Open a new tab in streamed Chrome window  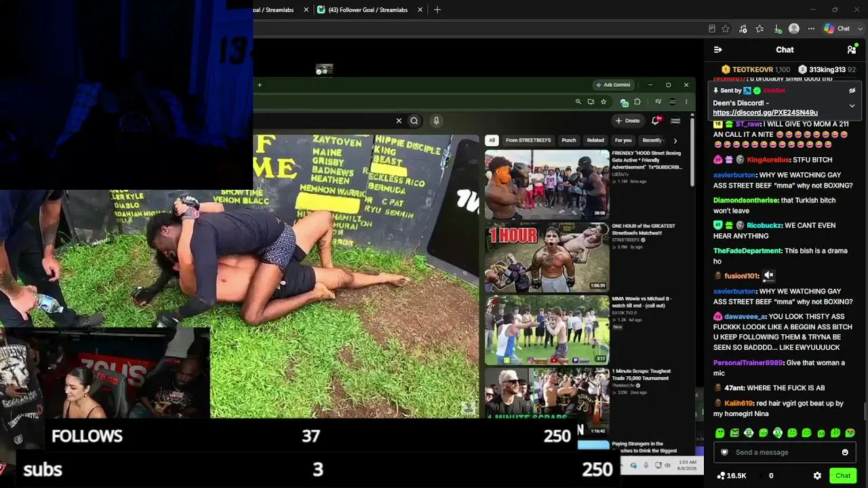pyautogui.click(x=259, y=85)
